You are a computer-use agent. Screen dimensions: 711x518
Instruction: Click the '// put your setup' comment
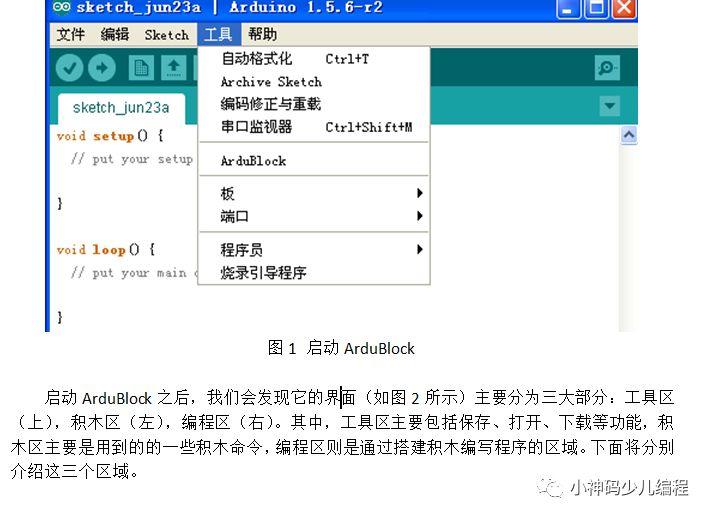[x=132, y=159]
